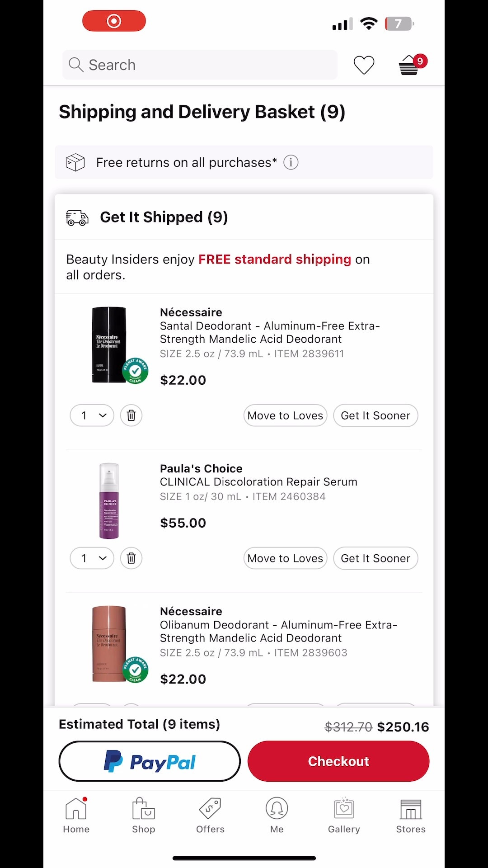Tap the red Checkout button
Image resolution: width=488 pixels, height=868 pixels.
tap(338, 761)
